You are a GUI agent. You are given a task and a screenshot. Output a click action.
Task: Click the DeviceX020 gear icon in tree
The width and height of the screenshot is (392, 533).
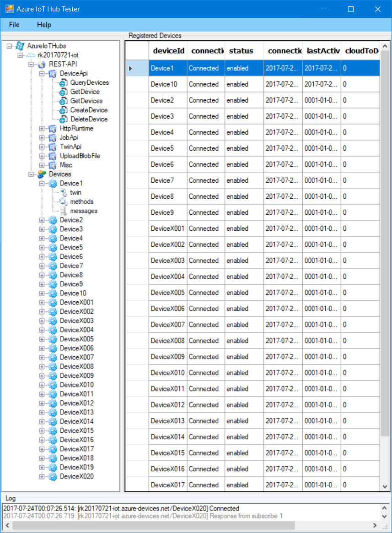click(x=53, y=477)
